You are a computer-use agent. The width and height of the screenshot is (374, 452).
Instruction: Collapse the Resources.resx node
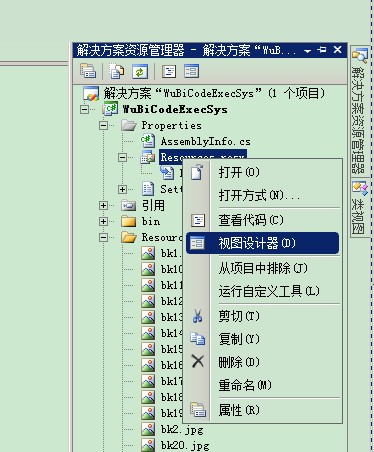click(123, 157)
